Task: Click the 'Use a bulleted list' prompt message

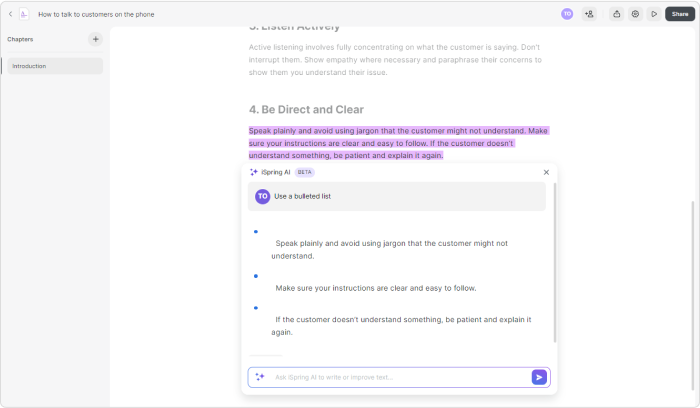Action: coord(302,196)
